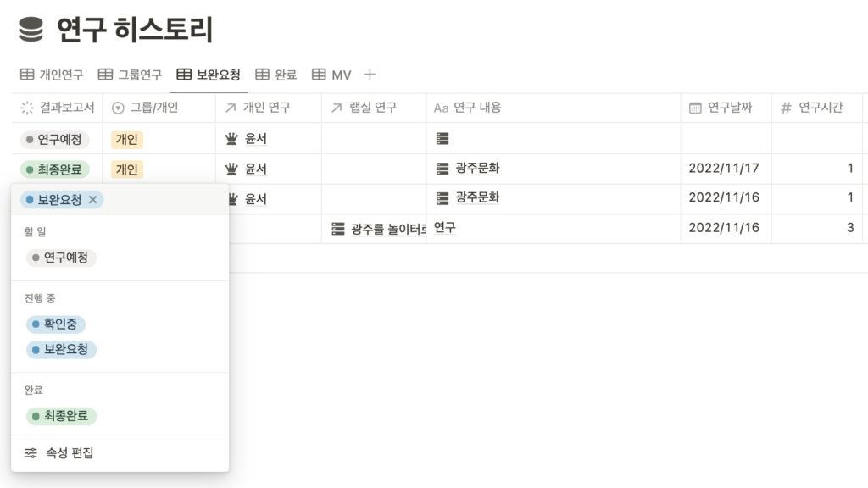Viewport: 868px width, 488px height.
Task: Click the table icon next to the MV tab
Action: [x=318, y=75]
